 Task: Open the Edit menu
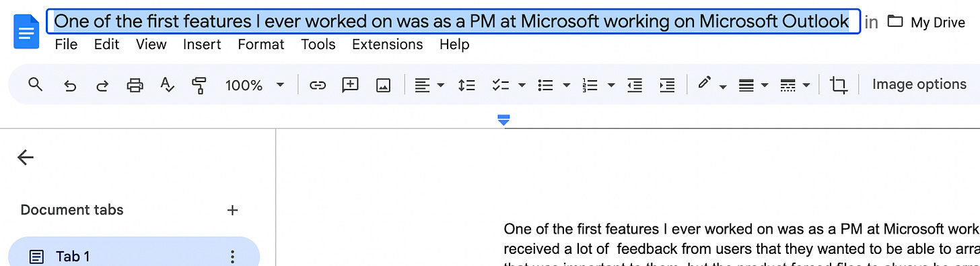(106, 45)
